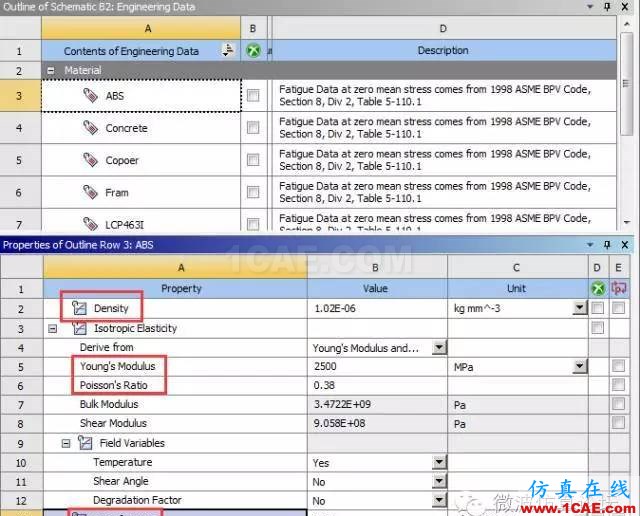Toggle Shear Modulus parameter checkbox
Image resolution: width=640 pixels, height=516 pixels.
[618, 423]
